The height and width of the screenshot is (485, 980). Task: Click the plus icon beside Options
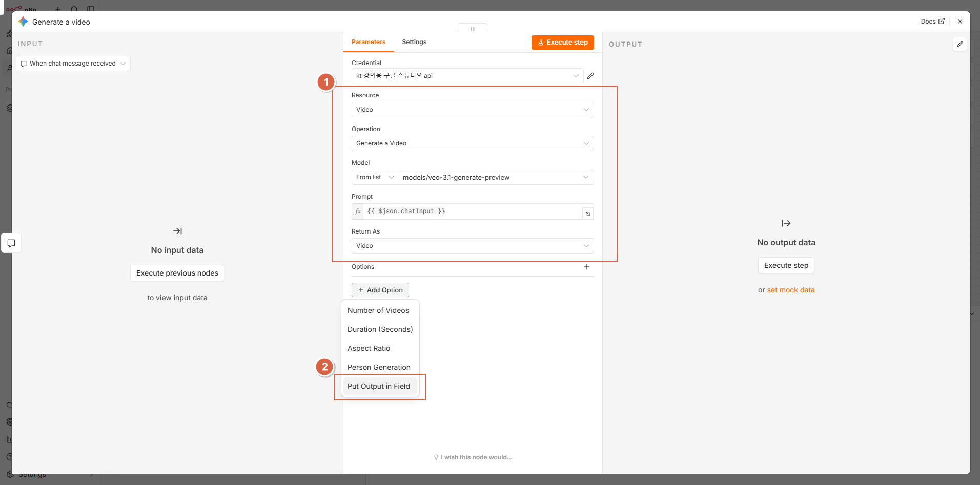point(587,267)
